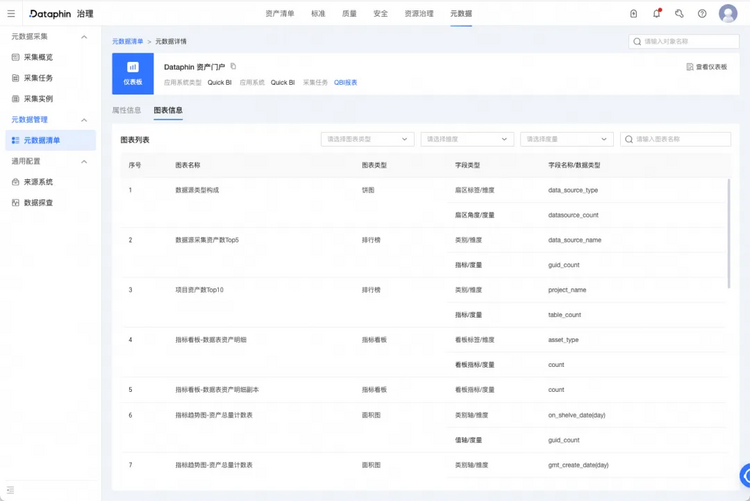Click the 元数据清单 breadcrumb link

(x=128, y=42)
